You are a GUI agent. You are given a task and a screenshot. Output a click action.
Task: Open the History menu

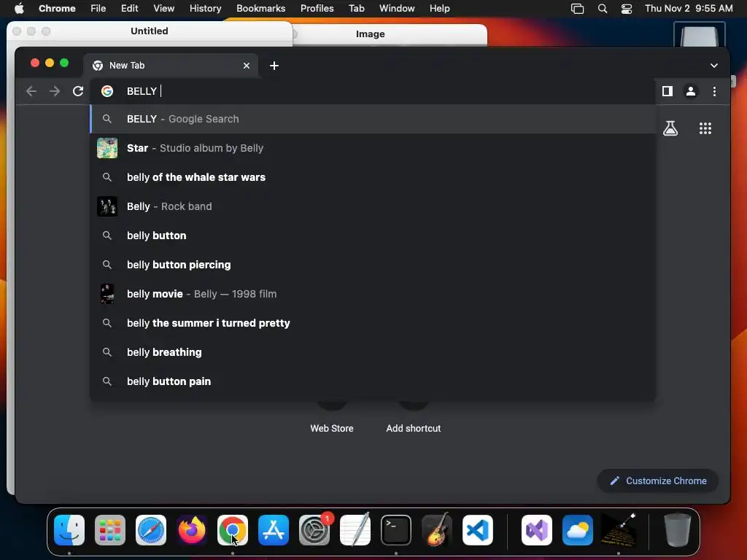coord(205,8)
